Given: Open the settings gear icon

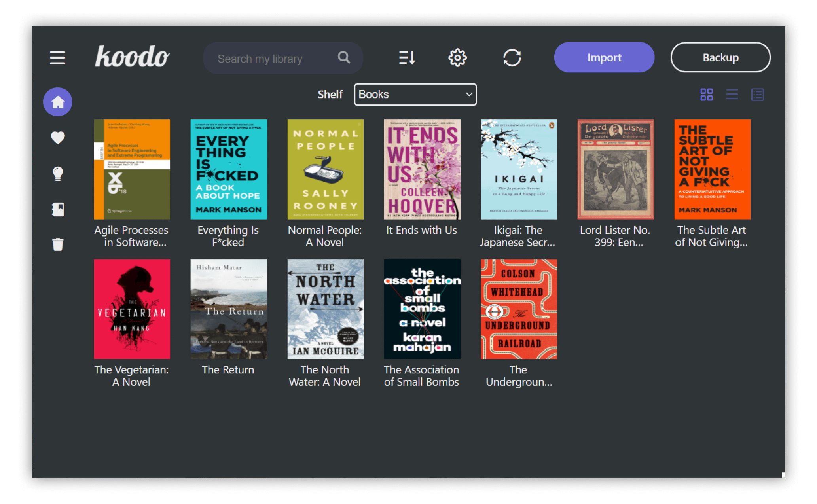Looking at the screenshot, I should tap(457, 57).
